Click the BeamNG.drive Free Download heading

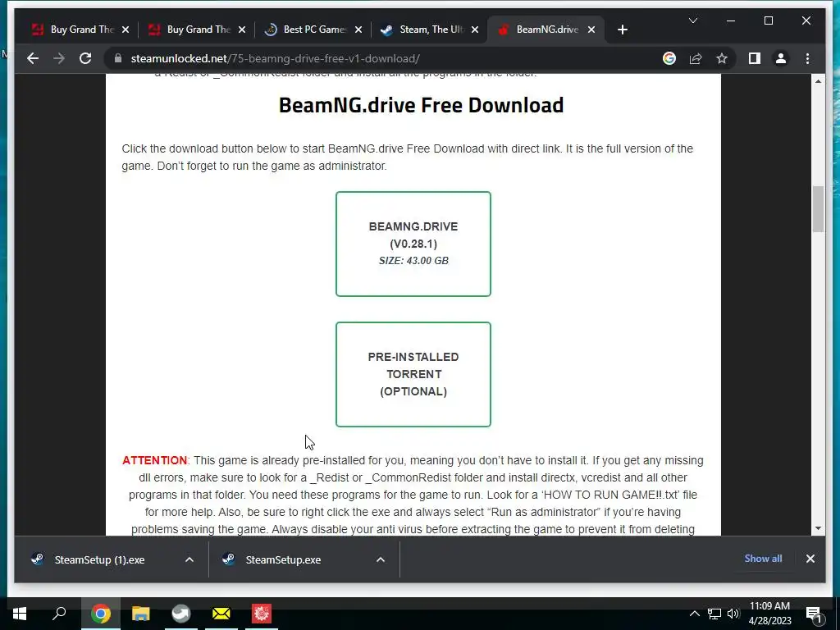point(421,105)
